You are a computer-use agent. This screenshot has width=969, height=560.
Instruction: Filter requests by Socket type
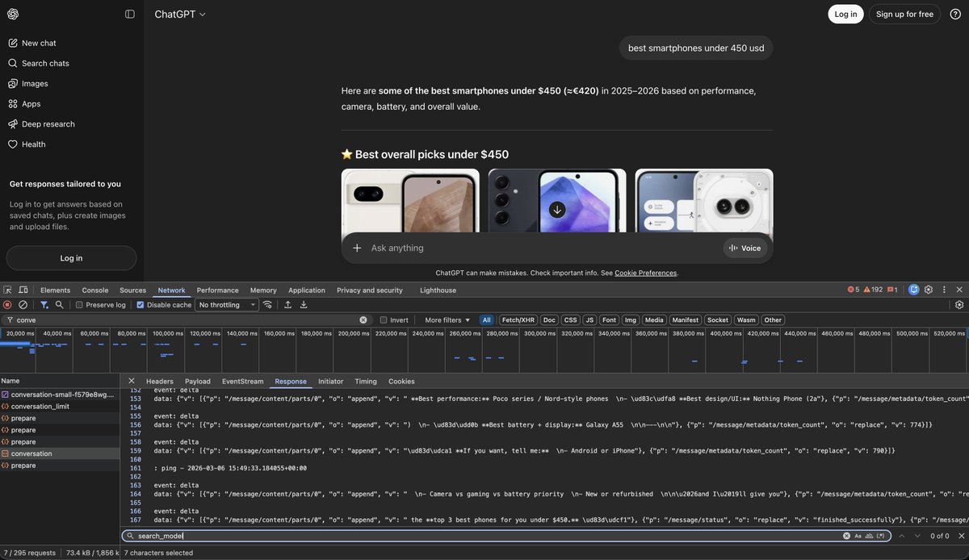pyautogui.click(x=718, y=320)
